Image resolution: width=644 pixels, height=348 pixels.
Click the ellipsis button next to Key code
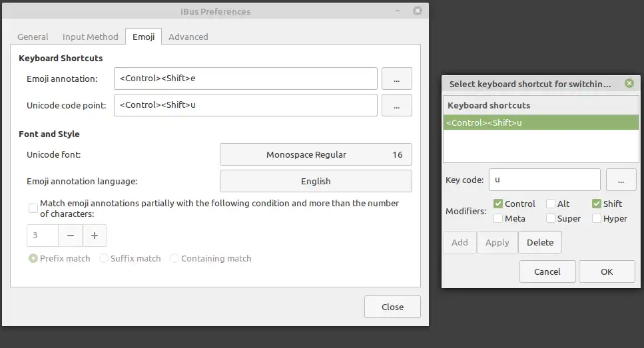pyautogui.click(x=621, y=180)
